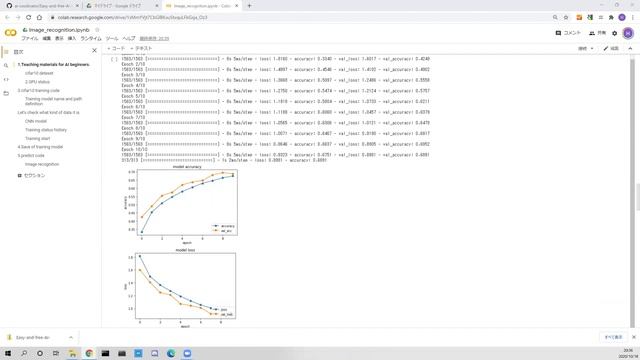
Task: Go to Save of training model section
Action: point(40,147)
